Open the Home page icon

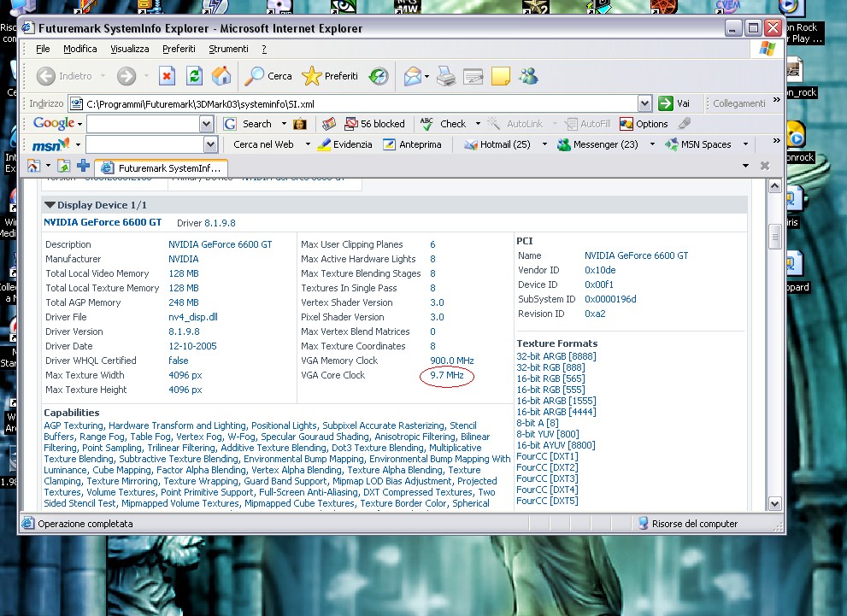tap(221, 76)
